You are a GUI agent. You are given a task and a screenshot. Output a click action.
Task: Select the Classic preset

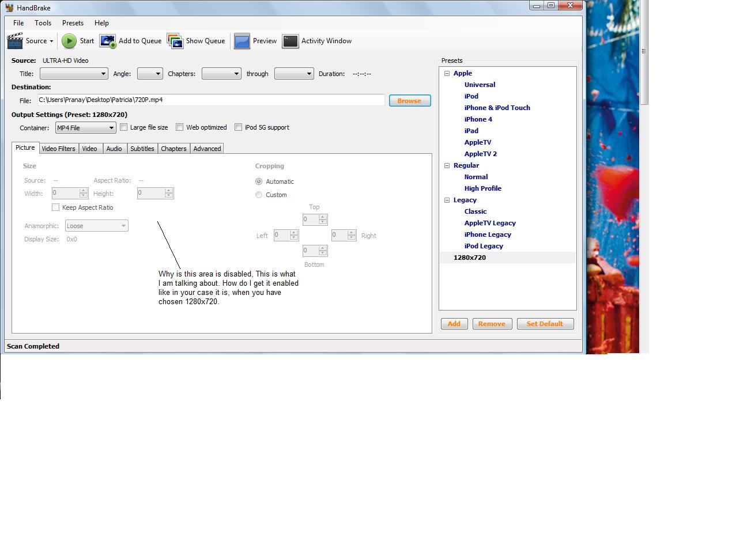[476, 211]
